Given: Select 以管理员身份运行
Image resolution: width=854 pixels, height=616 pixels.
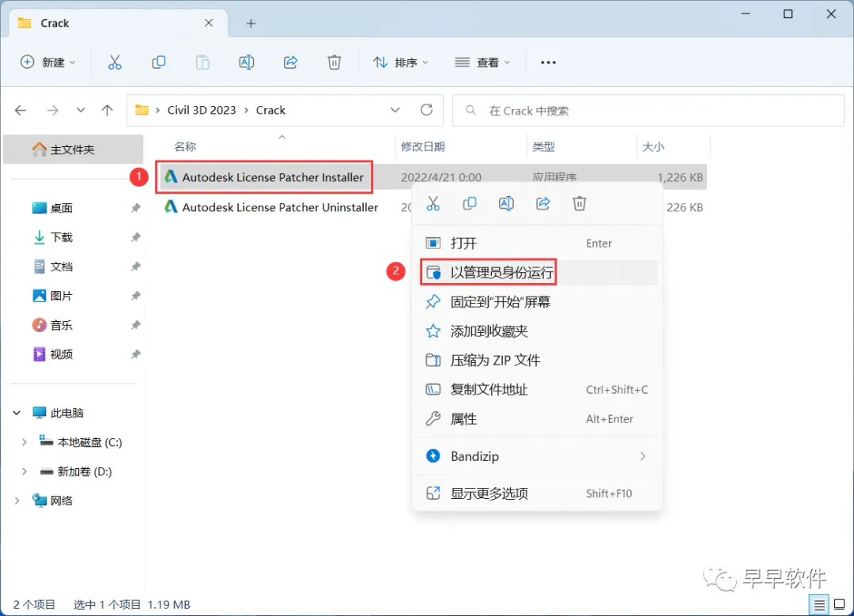Looking at the screenshot, I should tap(538, 272).
